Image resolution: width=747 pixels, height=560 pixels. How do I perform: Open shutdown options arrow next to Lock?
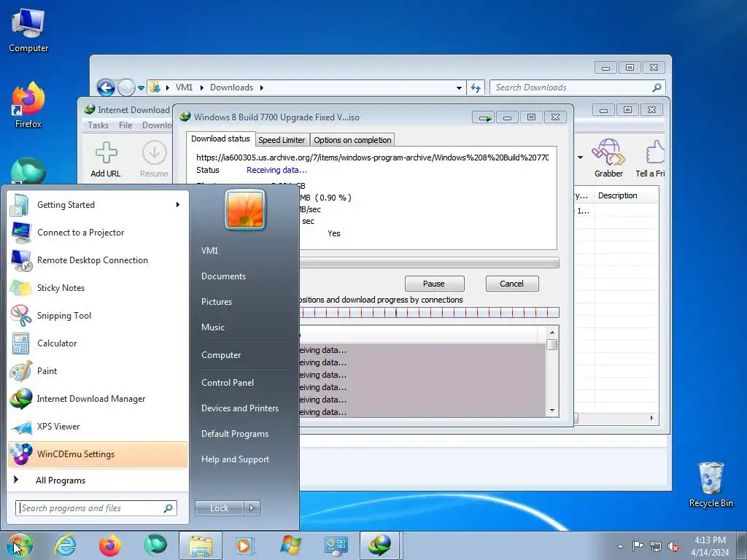point(252,508)
